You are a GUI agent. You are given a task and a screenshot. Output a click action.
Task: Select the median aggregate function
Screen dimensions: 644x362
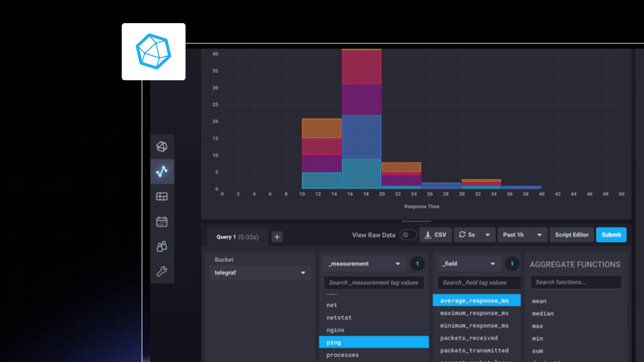(x=543, y=314)
